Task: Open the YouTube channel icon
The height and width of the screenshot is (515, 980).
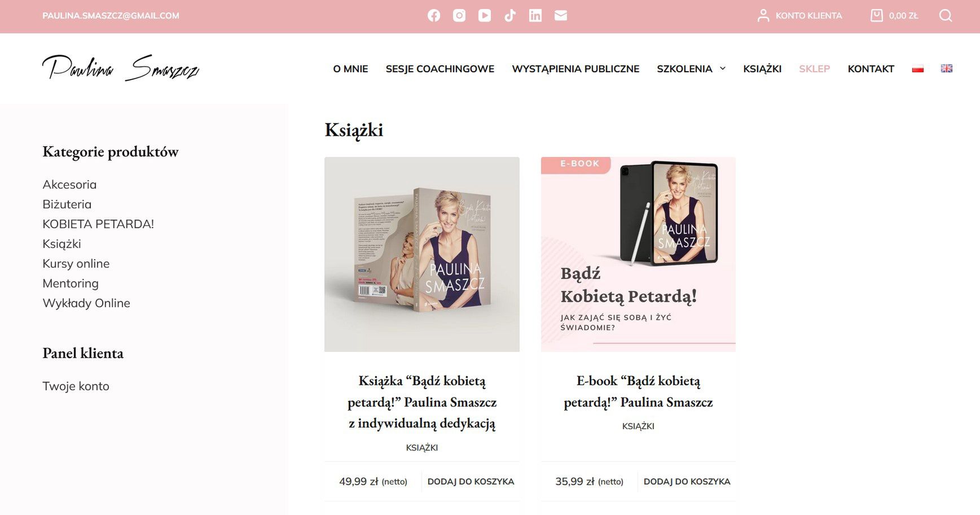Action: [485, 16]
